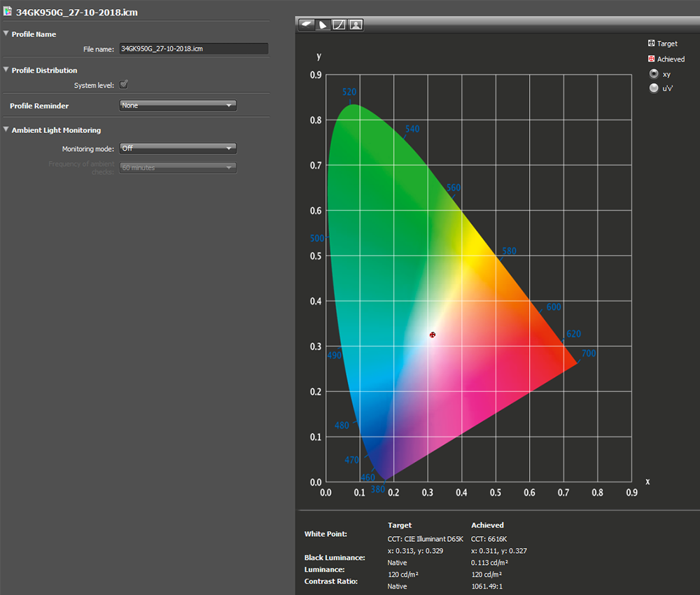Click the 700 nm wavelength label
This screenshot has height=595, width=700.
[x=588, y=353]
